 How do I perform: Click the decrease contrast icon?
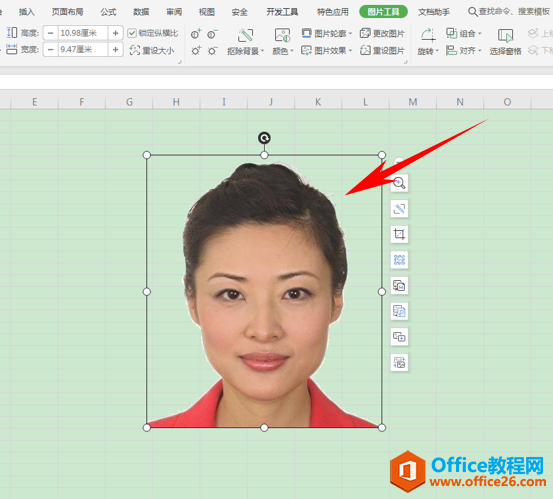tap(212, 34)
